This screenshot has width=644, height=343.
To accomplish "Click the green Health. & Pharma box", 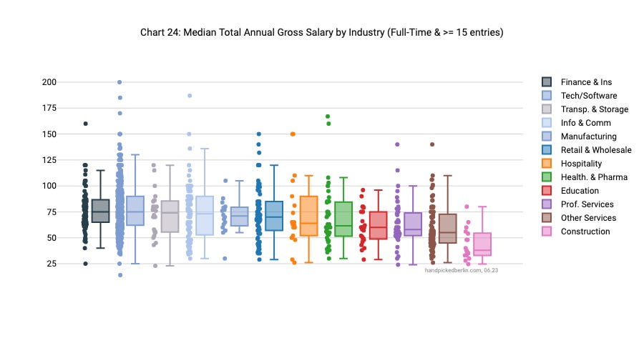I will (x=343, y=219).
